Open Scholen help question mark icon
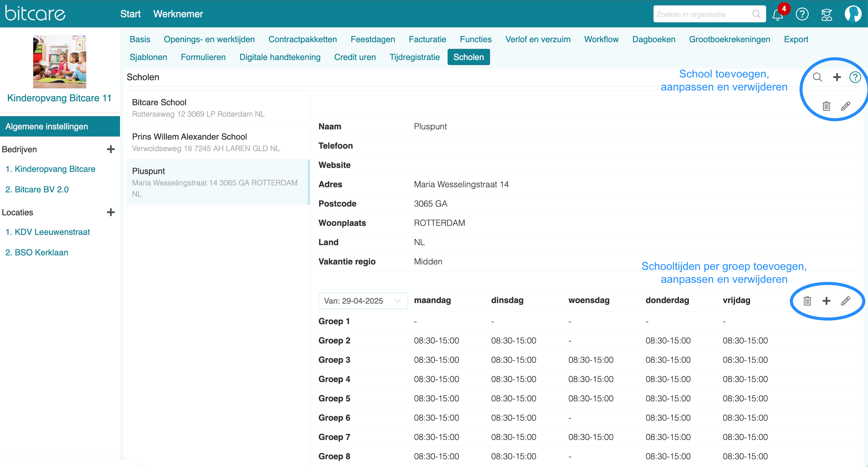 pyautogui.click(x=855, y=77)
